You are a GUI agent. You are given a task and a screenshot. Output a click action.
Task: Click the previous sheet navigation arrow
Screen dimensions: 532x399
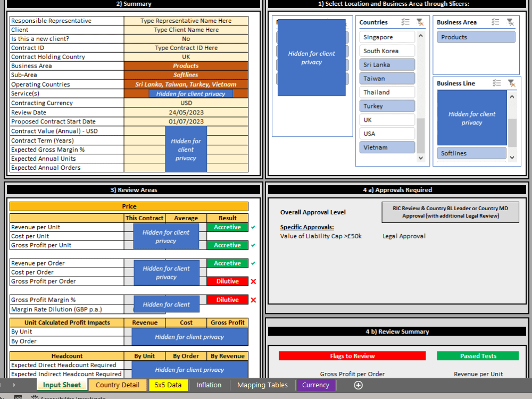click(2, 385)
